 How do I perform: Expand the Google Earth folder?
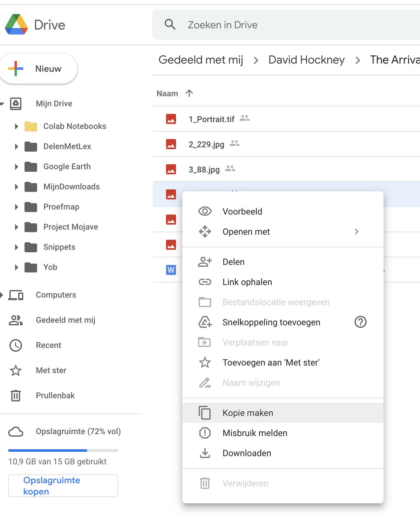click(16, 167)
